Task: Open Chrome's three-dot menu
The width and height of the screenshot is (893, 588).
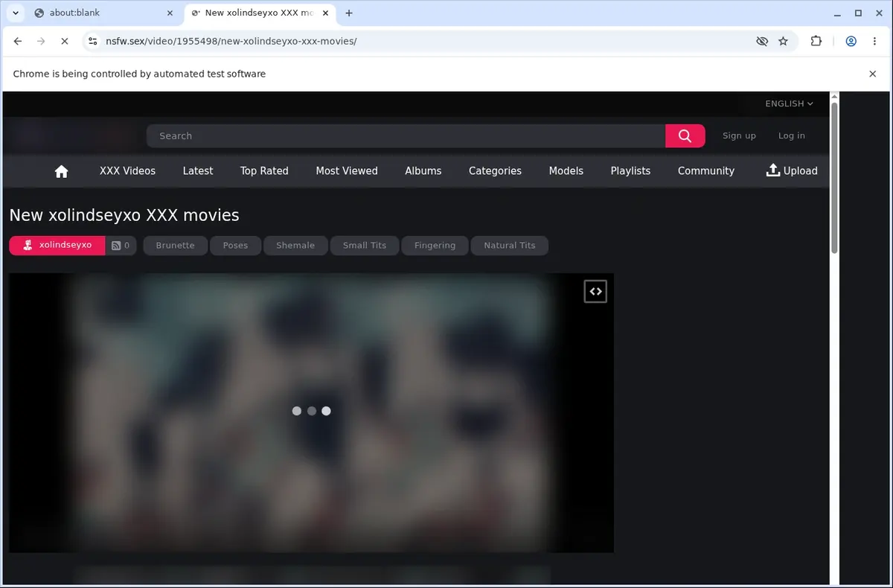Action: [x=874, y=42]
